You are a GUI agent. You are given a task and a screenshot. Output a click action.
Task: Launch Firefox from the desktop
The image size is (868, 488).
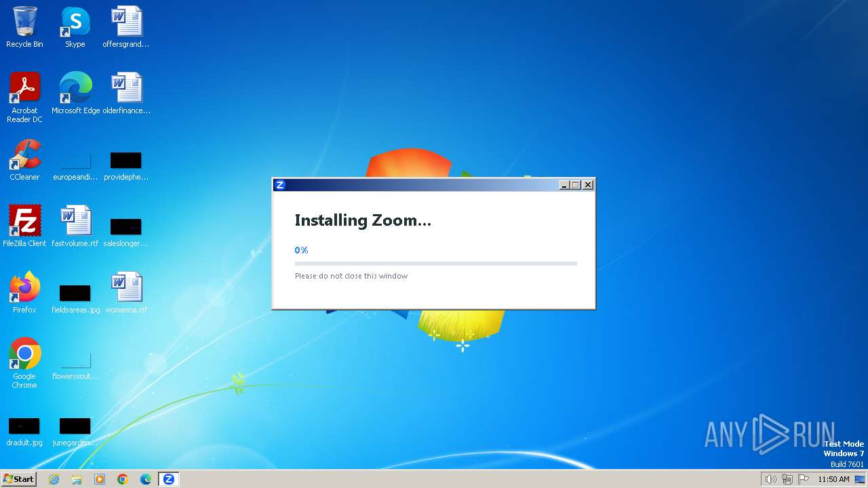coord(24,293)
